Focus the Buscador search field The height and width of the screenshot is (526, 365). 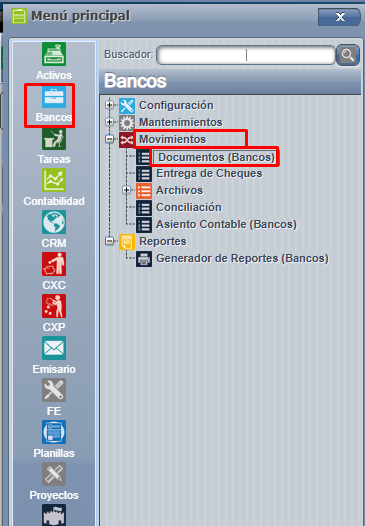pyautogui.click(x=246, y=55)
